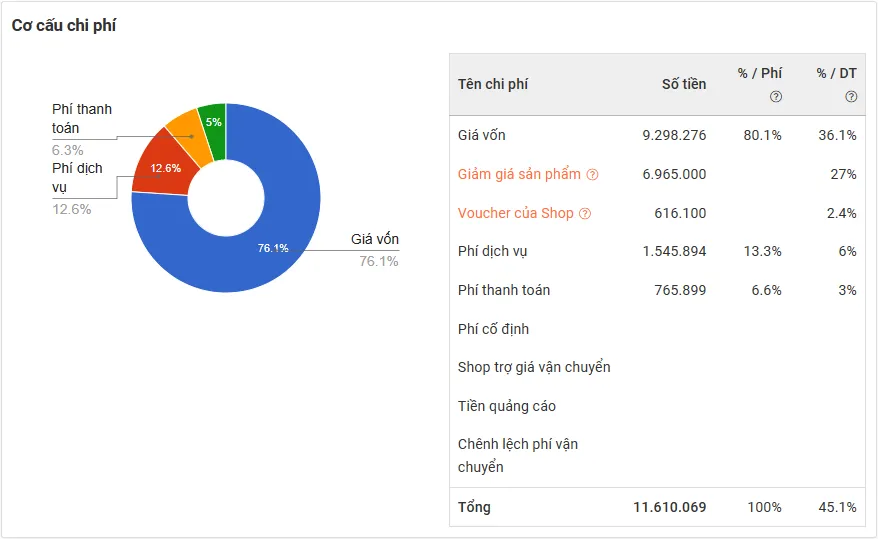Select the green 5% donut slice
The height and width of the screenshot is (539, 878).
pos(212,119)
